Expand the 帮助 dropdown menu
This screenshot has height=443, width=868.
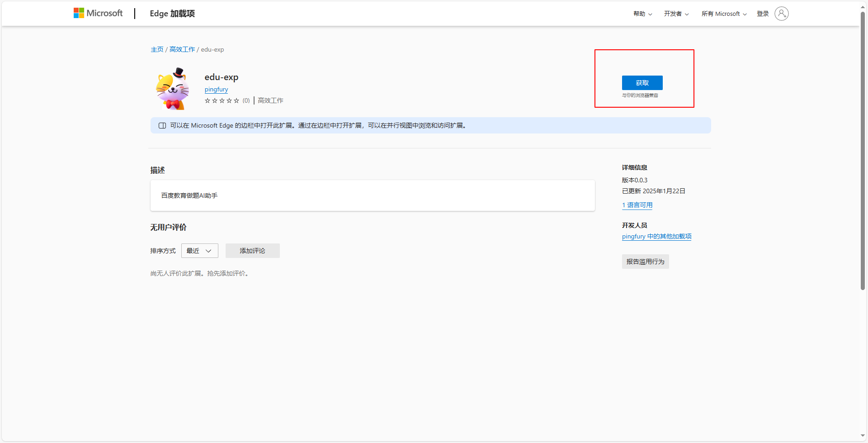pos(642,14)
